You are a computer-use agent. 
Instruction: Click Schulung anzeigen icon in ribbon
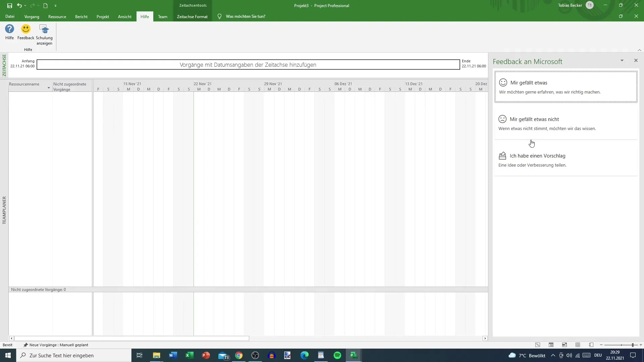(44, 29)
